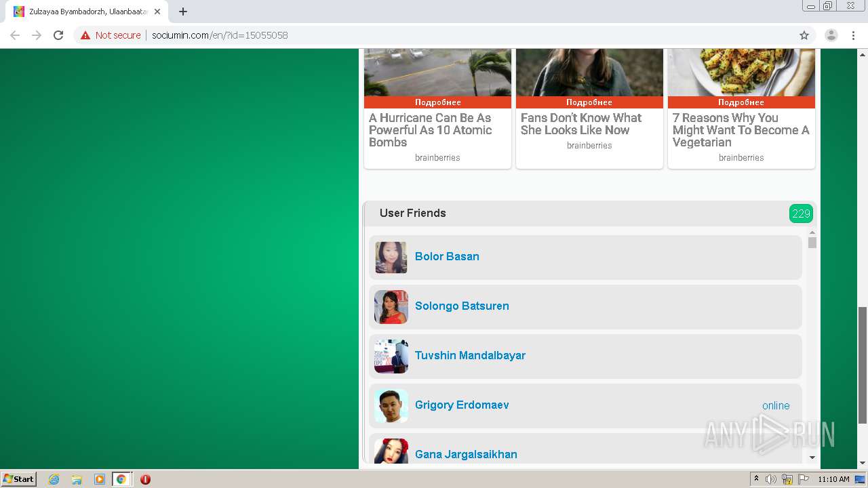This screenshot has width=868, height=488.
Task: Open Grigory Erdomaev's profile link
Action: tap(462, 405)
